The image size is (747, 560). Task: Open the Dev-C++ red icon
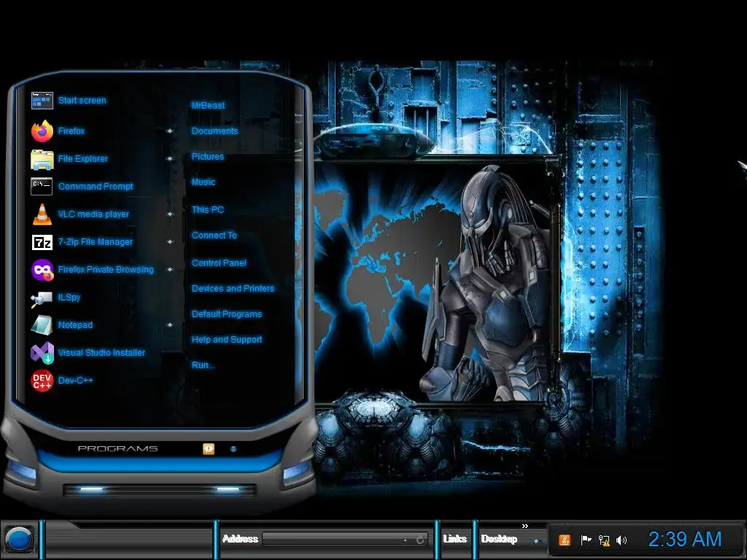42,381
